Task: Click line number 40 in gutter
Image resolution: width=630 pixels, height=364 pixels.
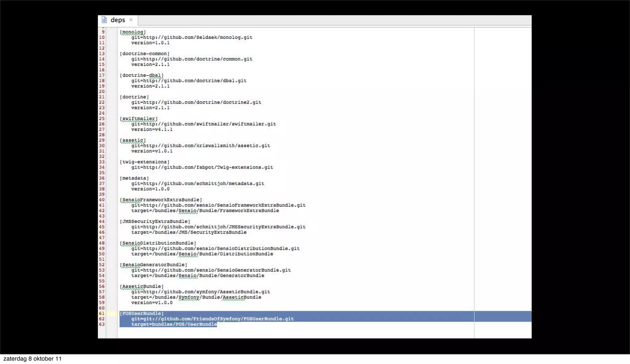Action: point(102,200)
